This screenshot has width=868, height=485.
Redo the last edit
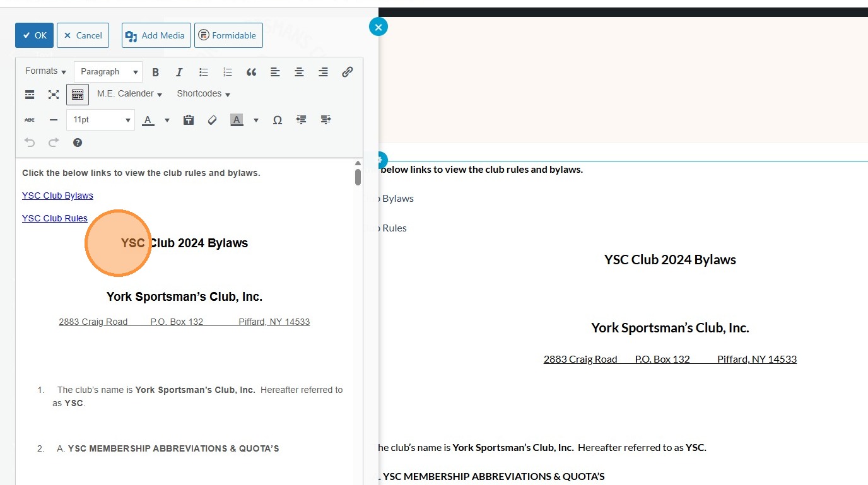click(54, 143)
